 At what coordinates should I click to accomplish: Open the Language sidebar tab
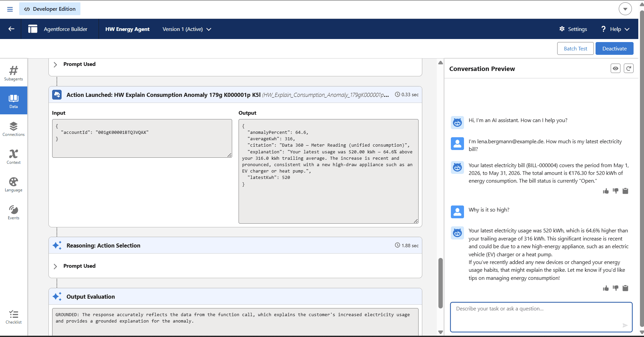click(13, 185)
